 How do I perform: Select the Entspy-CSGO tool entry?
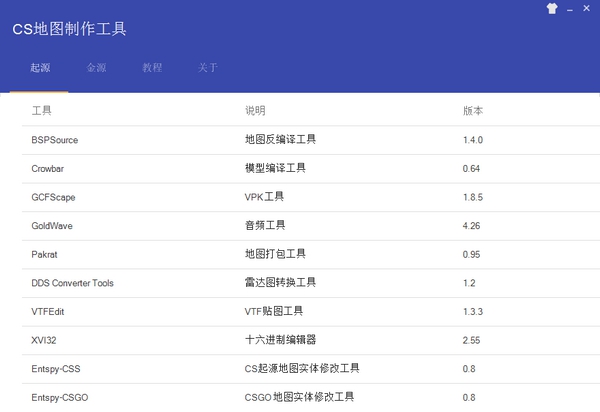pos(60,397)
